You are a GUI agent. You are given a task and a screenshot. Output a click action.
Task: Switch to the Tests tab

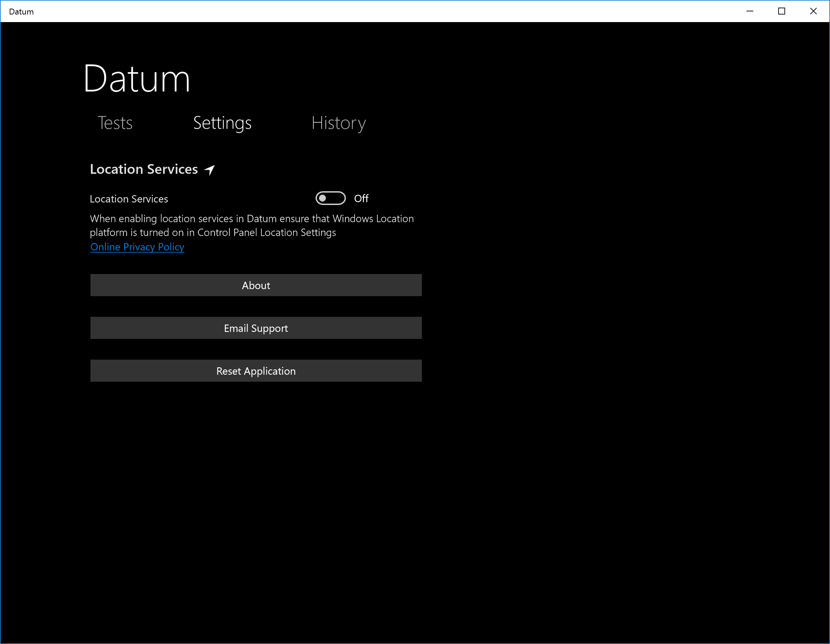[x=115, y=123]
